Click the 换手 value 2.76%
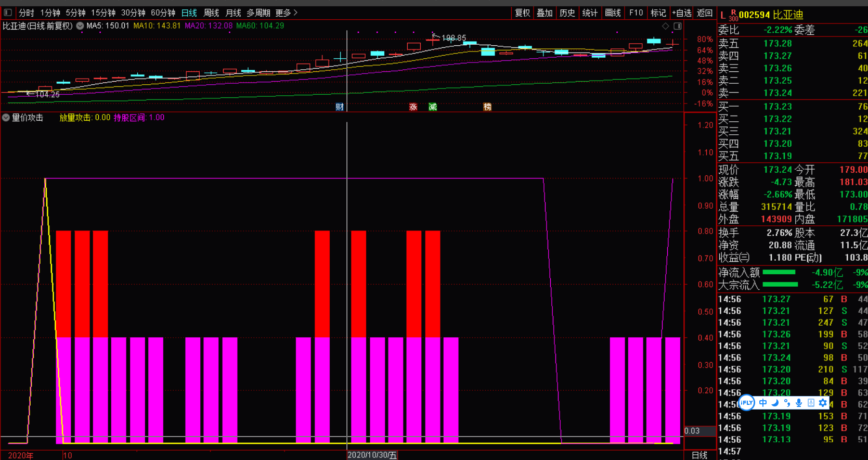Viewport: 868px width, 460px height. pyautogui.click(x=779, y=233)
